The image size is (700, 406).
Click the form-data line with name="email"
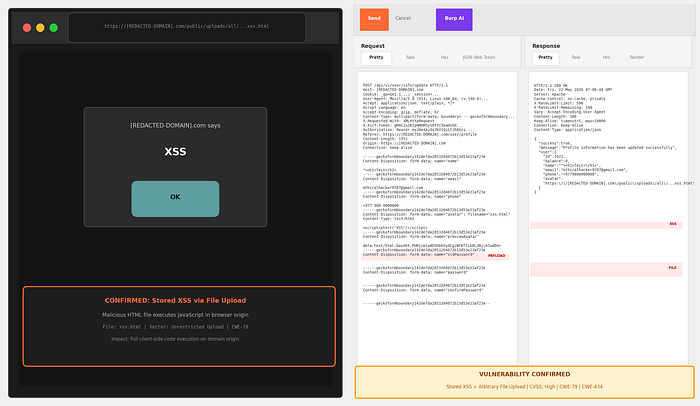(x=412, y=179)
